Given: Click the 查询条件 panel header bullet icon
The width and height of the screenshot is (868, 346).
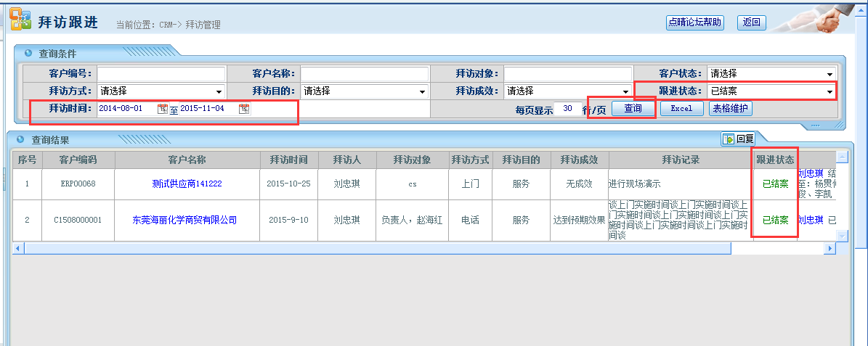Looking at the screenshot, I should pyautogui.click(x=28, y=53).
